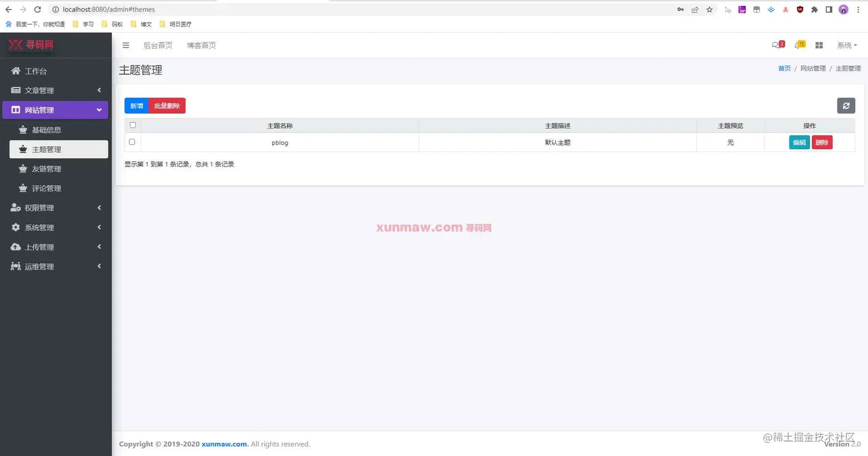Click the pblog theme name cell
868x456 pixels.
(280, 142)
